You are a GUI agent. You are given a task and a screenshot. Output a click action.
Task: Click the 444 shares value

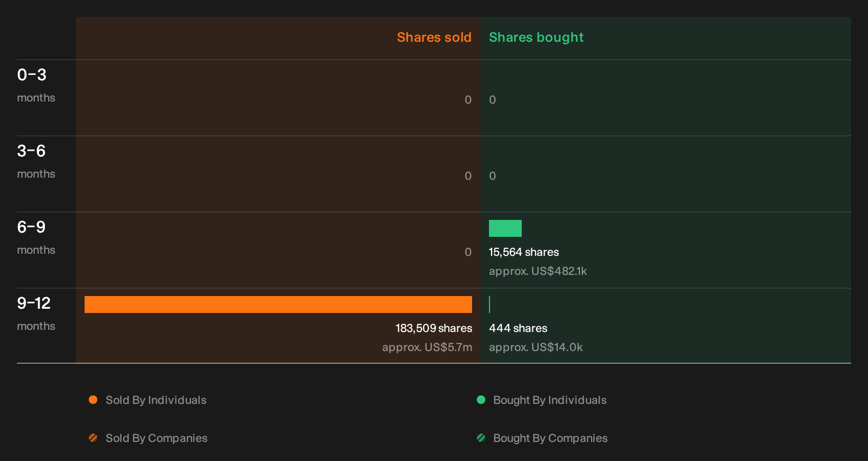pos(518,328)
